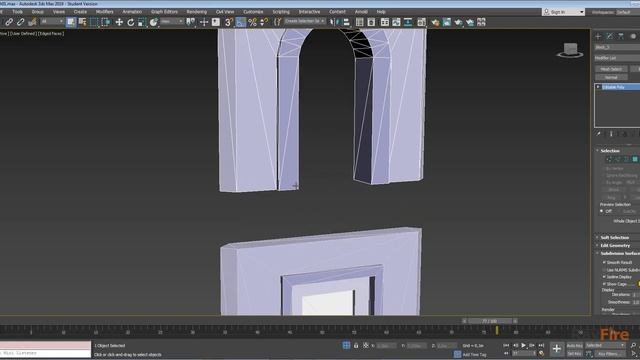This screenshot has height=360, width=640.
Task: Toggle the Ribbon display icon
Action: tap(384, 22)
